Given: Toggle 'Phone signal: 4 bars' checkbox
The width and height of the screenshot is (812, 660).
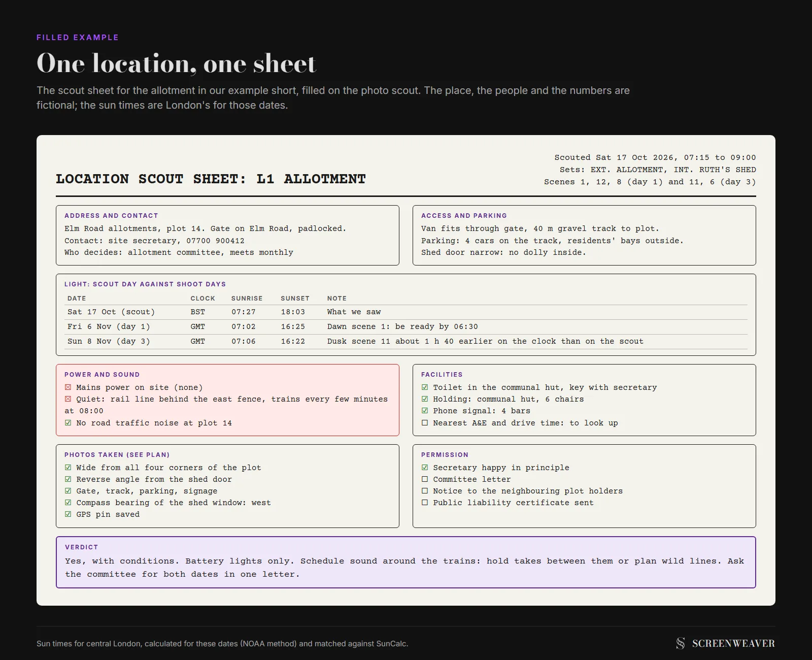Looking at the screenshot, I should pos(425,411).
